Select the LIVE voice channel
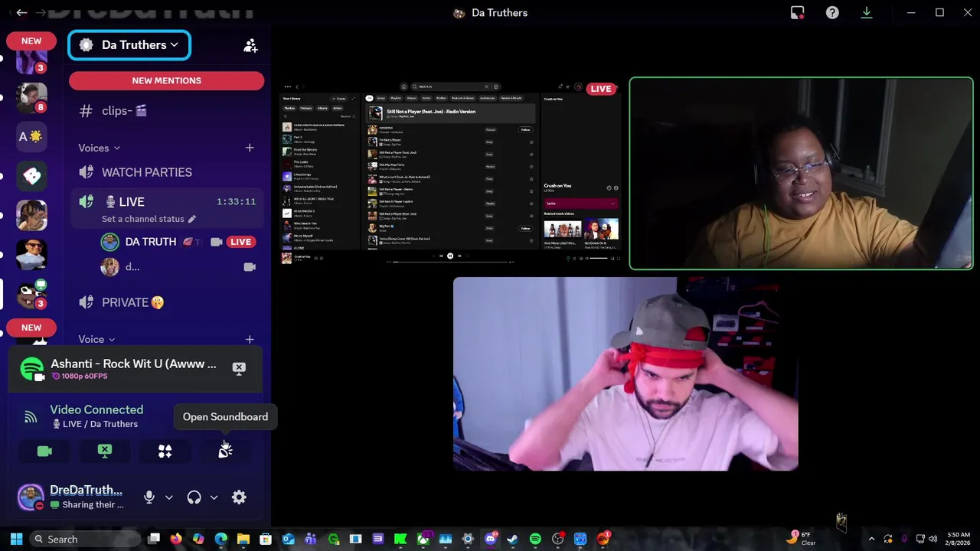The height and width of the screenshot is (551, 980). pyautogui.click(x=167, y=202)
